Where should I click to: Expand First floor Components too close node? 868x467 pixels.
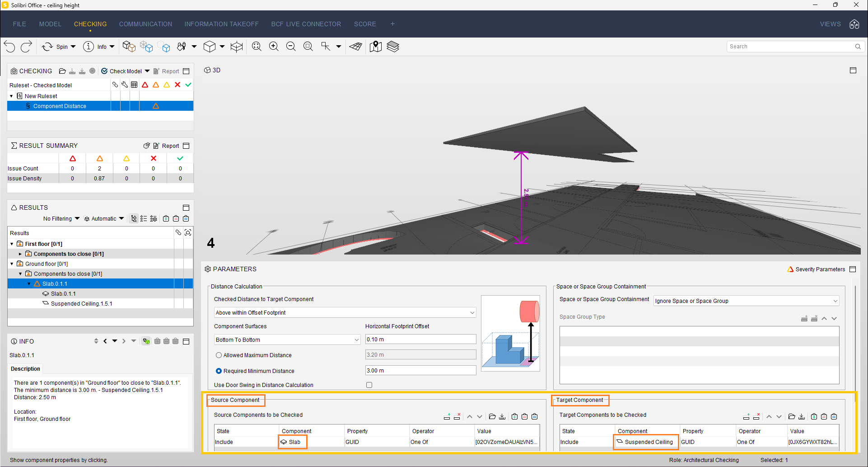(x=20, y=254)
